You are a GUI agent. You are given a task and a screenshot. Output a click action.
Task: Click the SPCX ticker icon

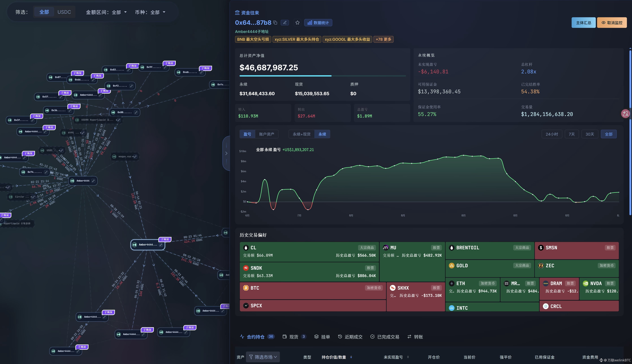(246, 305)
